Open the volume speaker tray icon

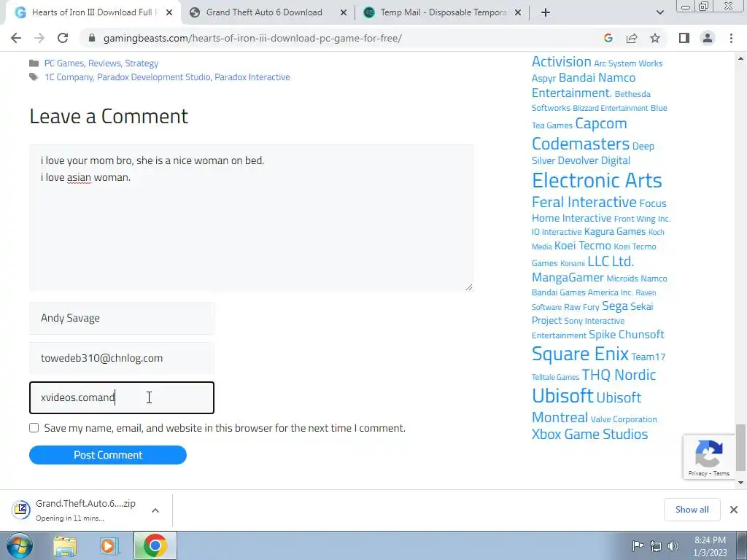pos(673,545)
